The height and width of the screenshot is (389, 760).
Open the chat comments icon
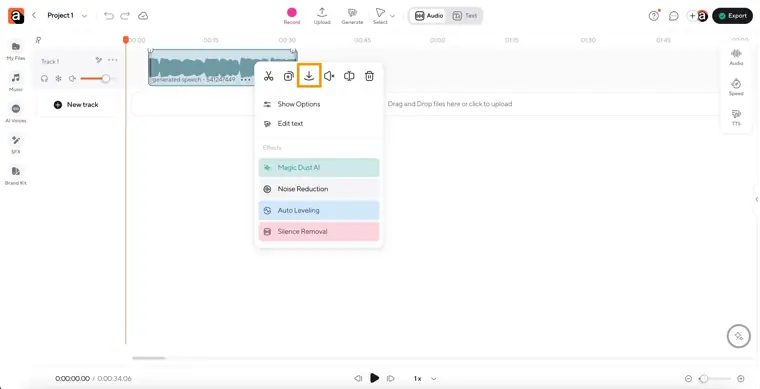tap(674, 16)
